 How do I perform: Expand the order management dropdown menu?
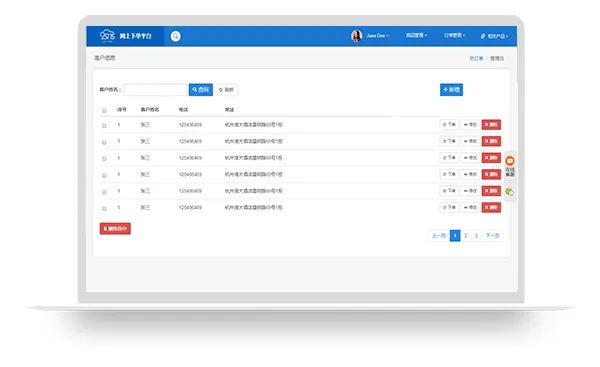455,35
